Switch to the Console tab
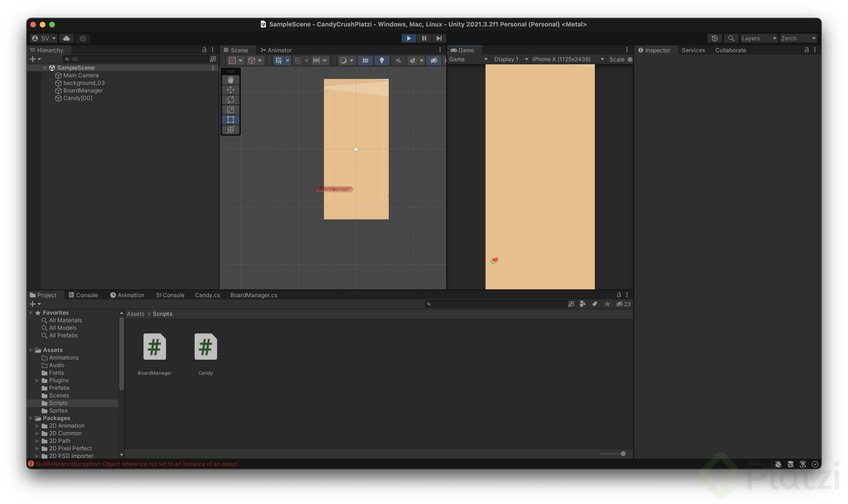Screen dimensions: 848x504 [83, 295]
